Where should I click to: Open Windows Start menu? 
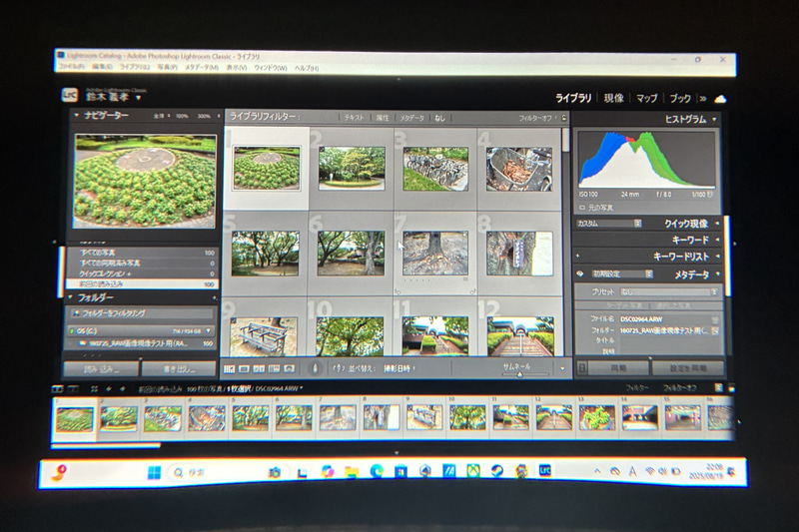click(x=154, y=472)
